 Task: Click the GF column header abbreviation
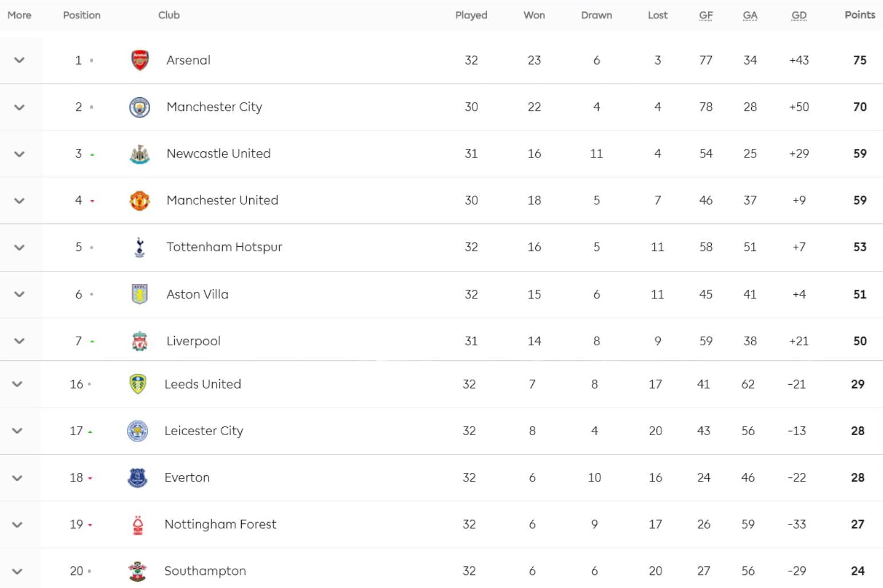click(x=706, y=15)
